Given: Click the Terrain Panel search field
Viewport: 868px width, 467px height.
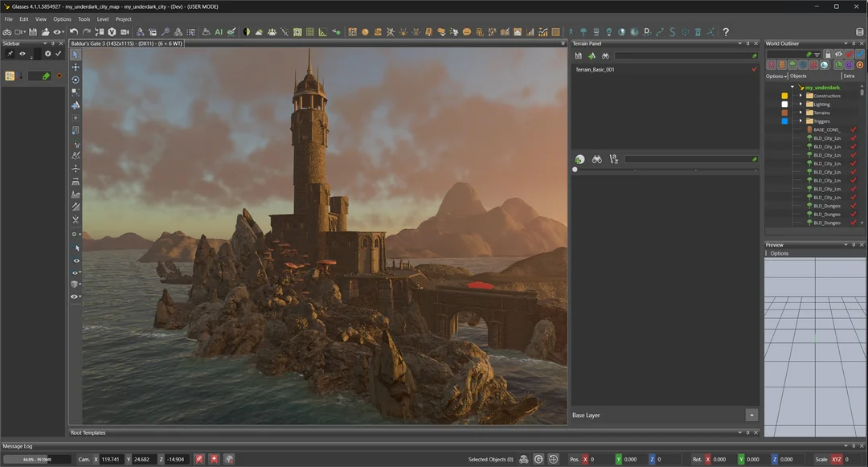Looking at the screenshot, I should (x=686, y=56).
